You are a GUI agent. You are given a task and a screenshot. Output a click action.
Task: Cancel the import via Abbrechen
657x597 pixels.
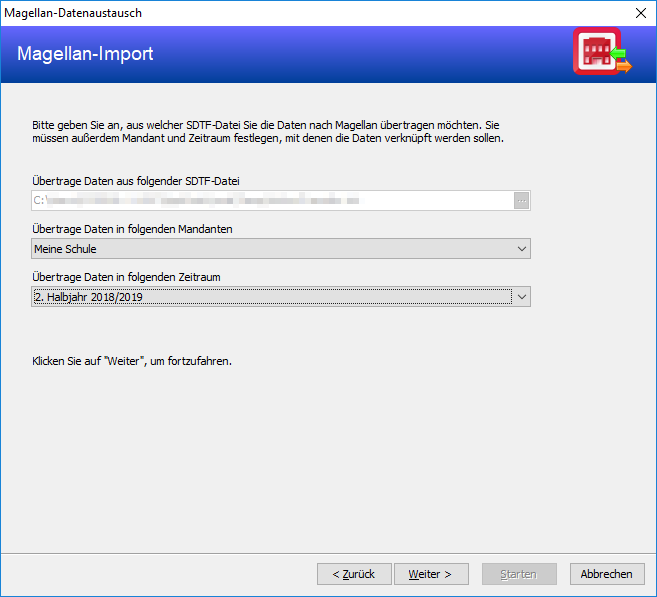click(607, 574)
